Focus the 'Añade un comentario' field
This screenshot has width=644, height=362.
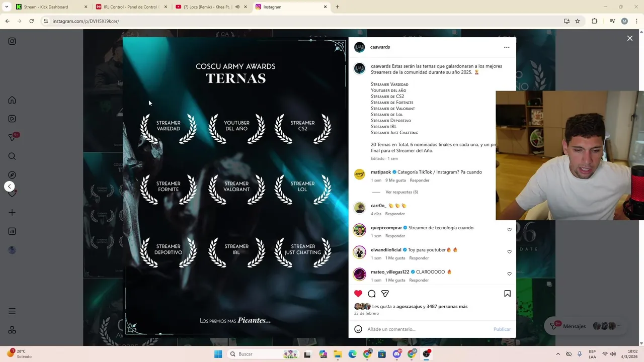428,329
